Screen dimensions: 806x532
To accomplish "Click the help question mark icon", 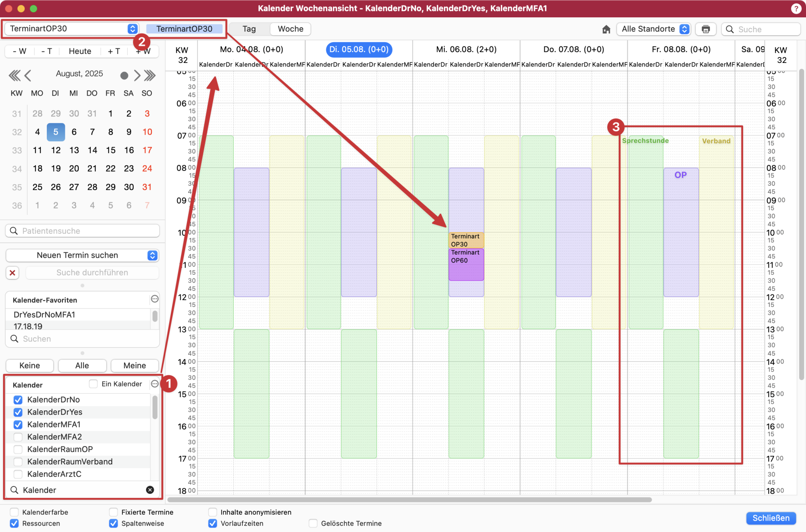I will [796, 8].
